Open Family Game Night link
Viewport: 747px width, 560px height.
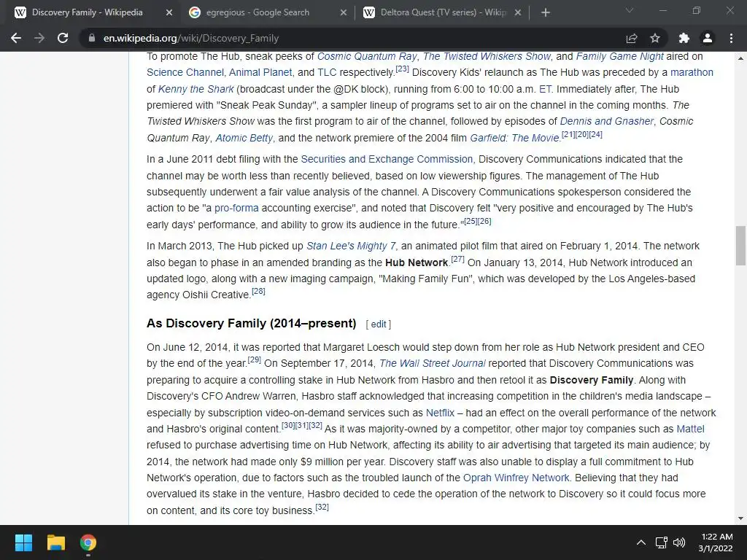pyautogui.click(x=619, y=56)
